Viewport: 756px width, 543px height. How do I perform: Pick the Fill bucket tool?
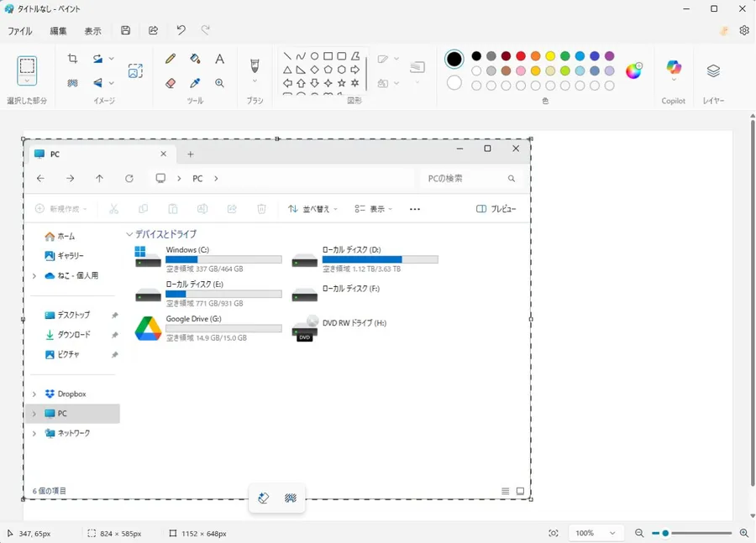click(x=195, y=59)
